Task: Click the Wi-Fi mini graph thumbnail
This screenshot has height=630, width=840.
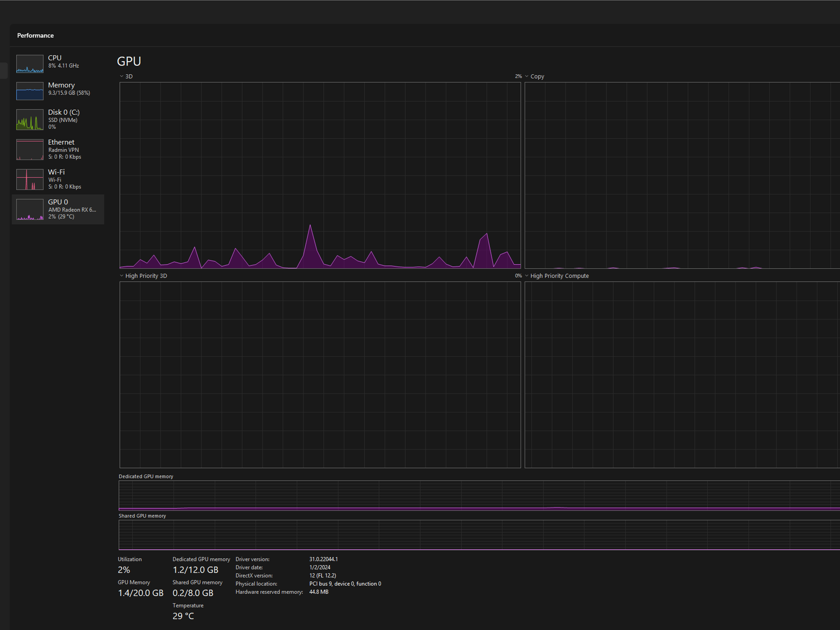Action: pos(30,179)
